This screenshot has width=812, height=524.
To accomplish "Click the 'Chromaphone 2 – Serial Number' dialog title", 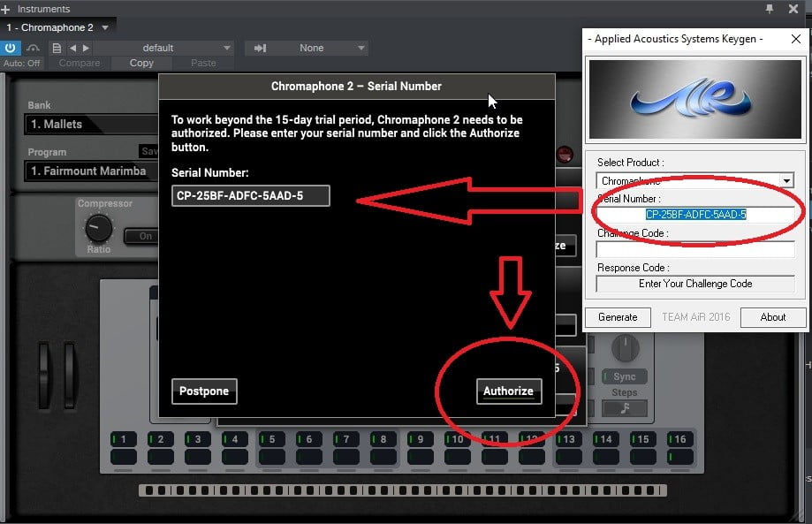I will point(356,86).
